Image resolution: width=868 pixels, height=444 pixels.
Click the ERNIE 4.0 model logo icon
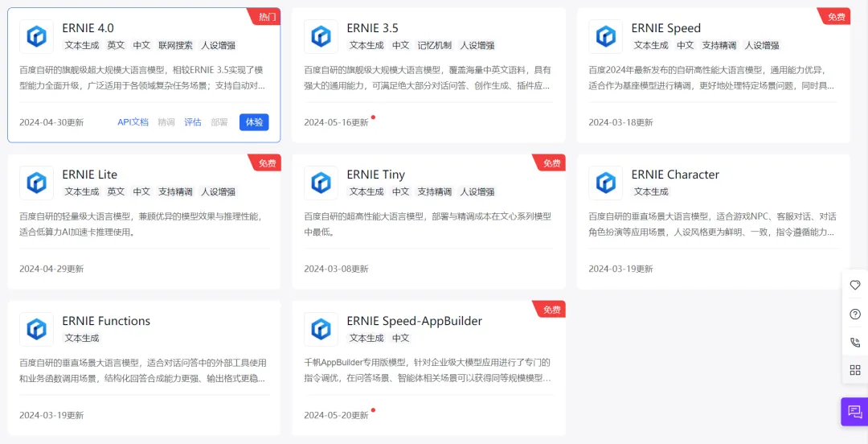pos(37,36)
